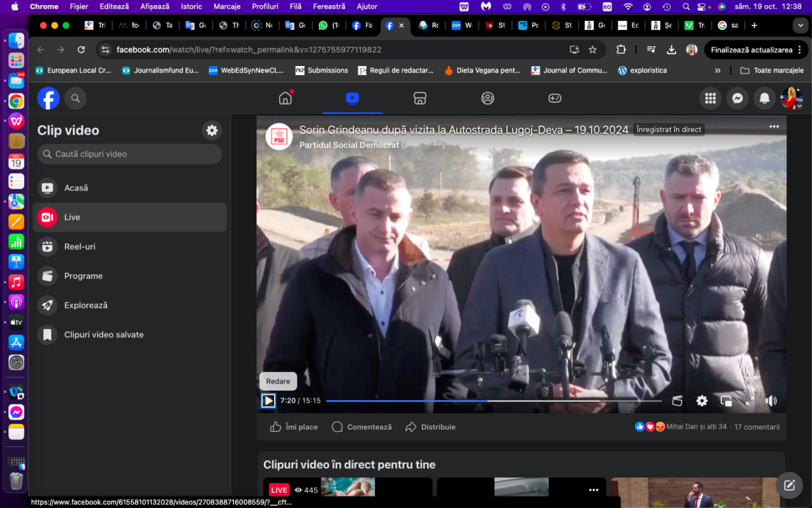Image resolution: width=812 pixels, height=508 pixels.
Task: Play the video with the Redare button
Action: point(268,401)
